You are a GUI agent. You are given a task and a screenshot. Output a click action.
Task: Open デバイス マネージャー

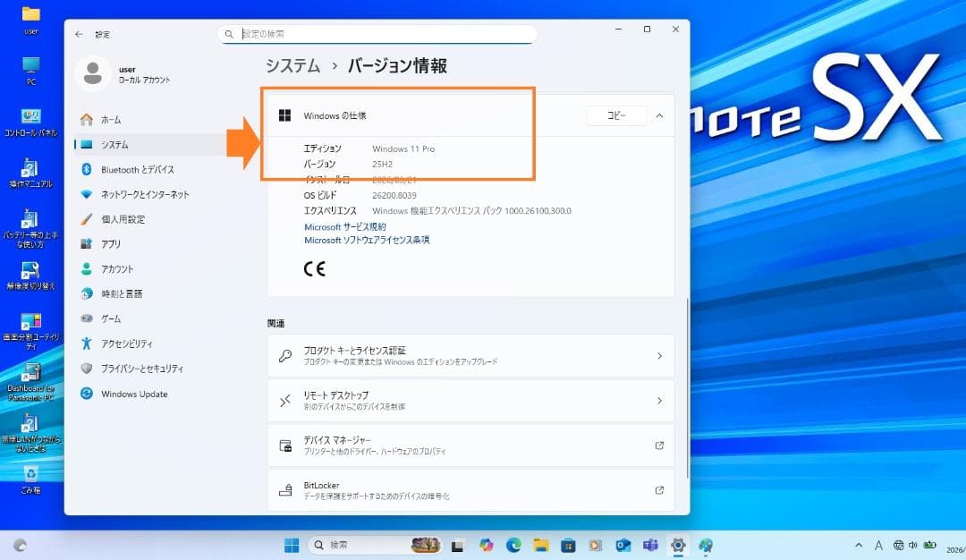[471, 445]
